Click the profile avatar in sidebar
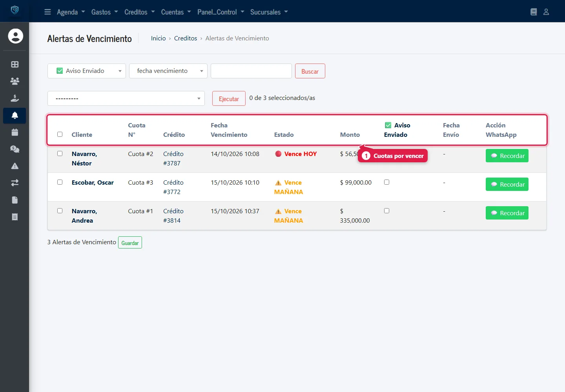 pos(15,36)
